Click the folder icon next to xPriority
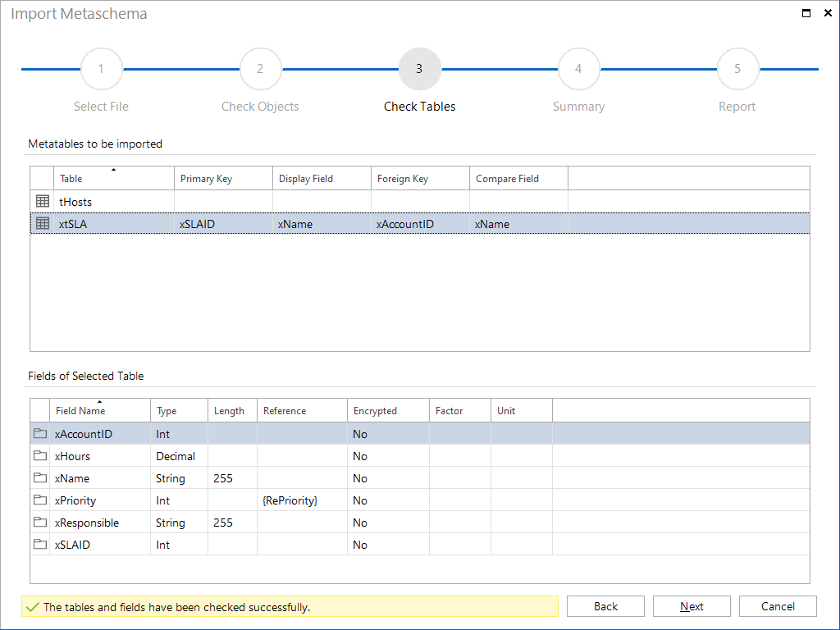This screenshot has width=840, height=630. [40, 500]
